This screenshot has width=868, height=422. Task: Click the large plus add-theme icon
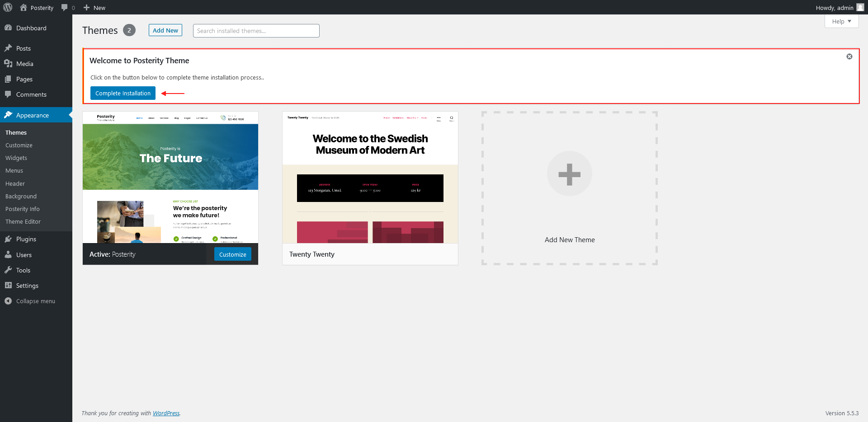570,173
